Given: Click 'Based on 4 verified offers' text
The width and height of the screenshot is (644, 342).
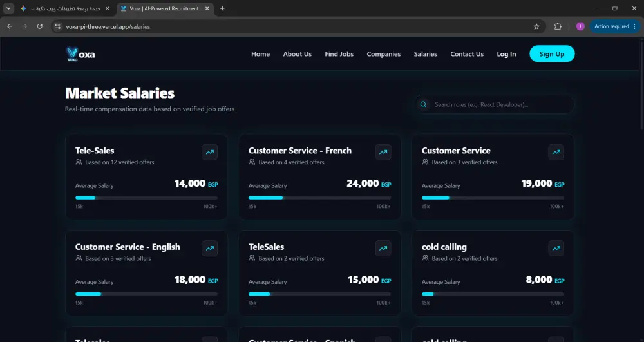Looking at the screenshot, I should point(291,162).
